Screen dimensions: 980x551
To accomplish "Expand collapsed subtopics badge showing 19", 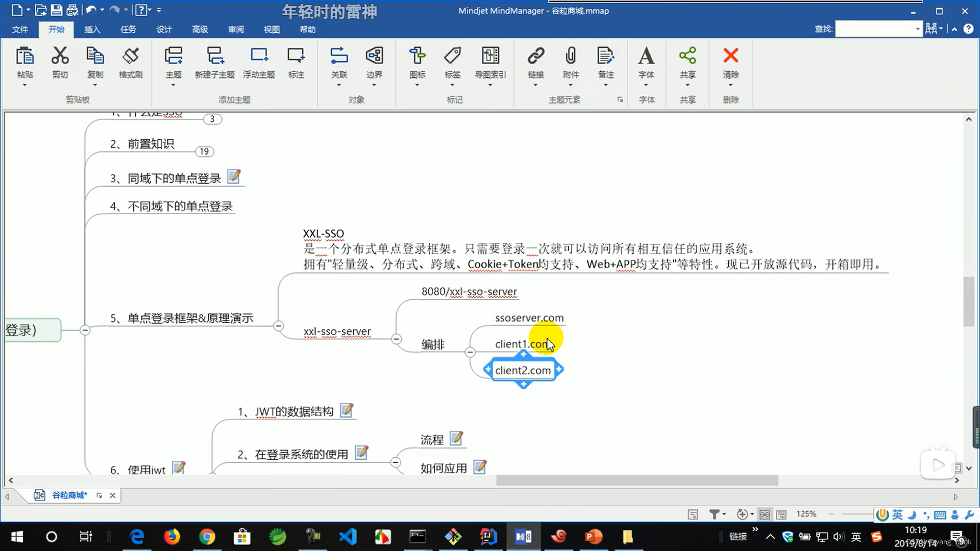I will [204, 151].
